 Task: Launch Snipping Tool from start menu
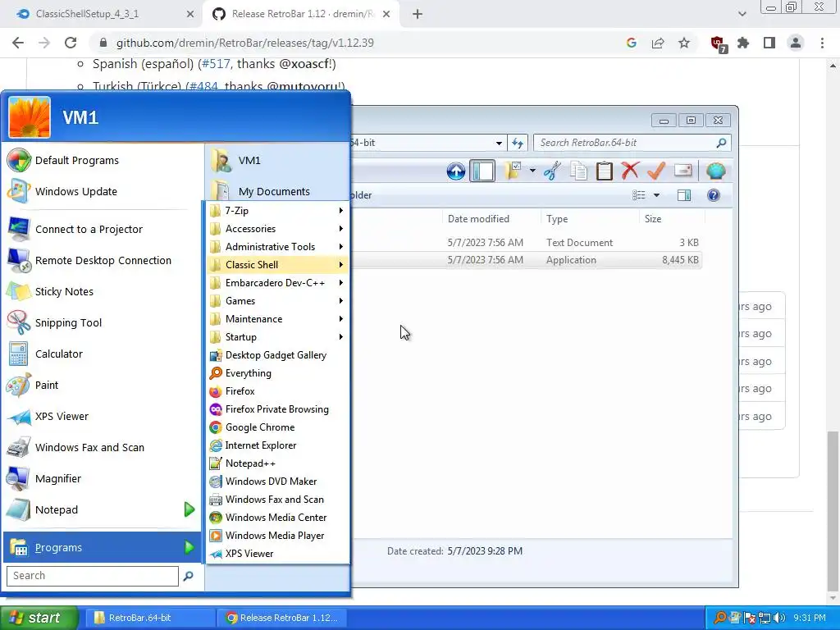tap(102, 322)
